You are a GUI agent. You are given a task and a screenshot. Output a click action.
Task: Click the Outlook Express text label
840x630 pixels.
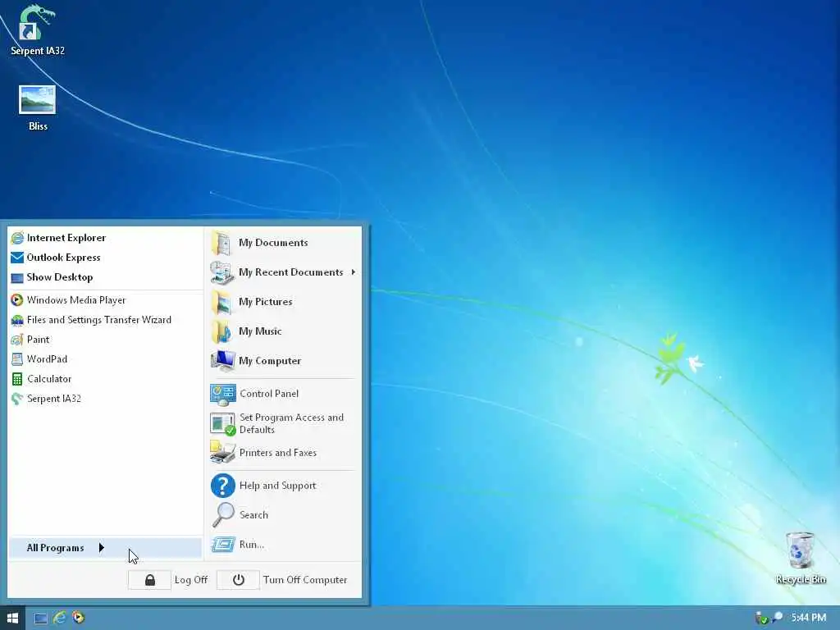point(64,258)
